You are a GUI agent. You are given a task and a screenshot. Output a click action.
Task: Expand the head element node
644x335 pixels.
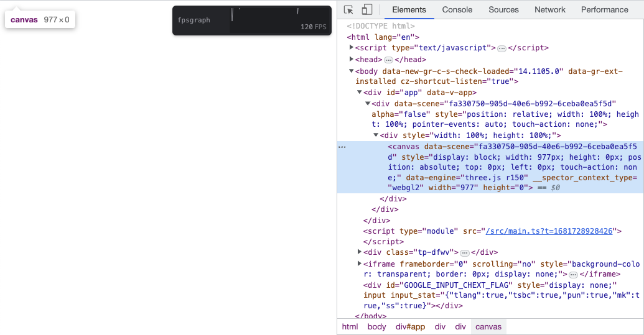[x=352, y=60]
